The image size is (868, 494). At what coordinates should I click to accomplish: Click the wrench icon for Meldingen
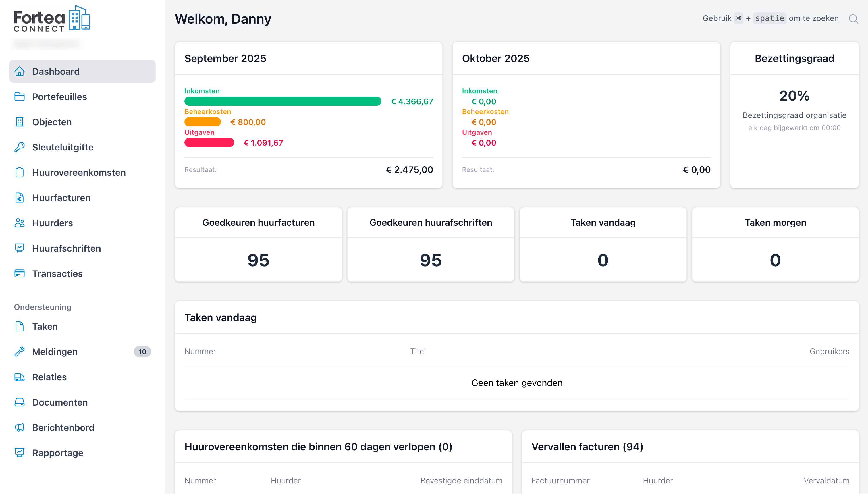point(19,352)
